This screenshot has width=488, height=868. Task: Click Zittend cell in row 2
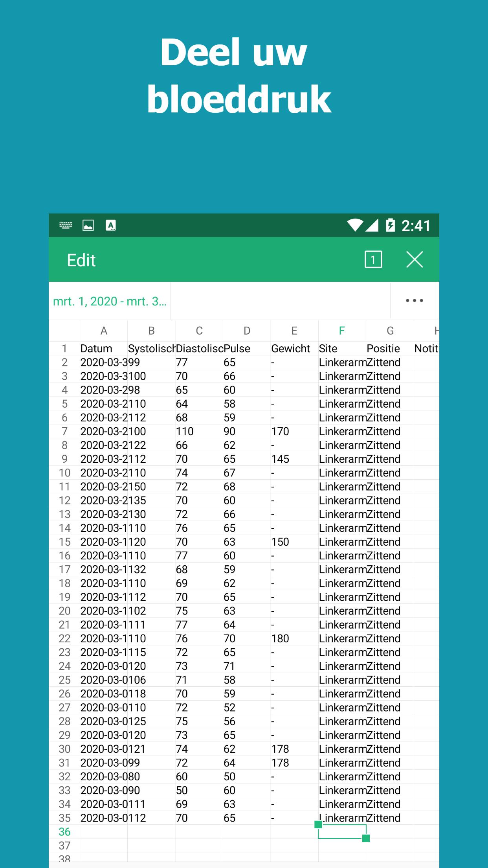point(390,362)
